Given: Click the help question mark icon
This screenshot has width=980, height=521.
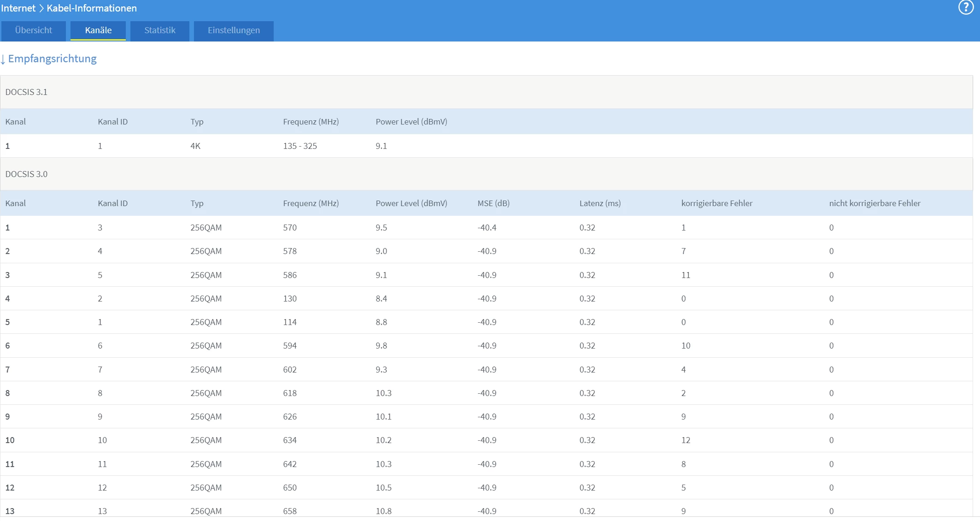Looking at the screenshot, I should tap(965, 8).
